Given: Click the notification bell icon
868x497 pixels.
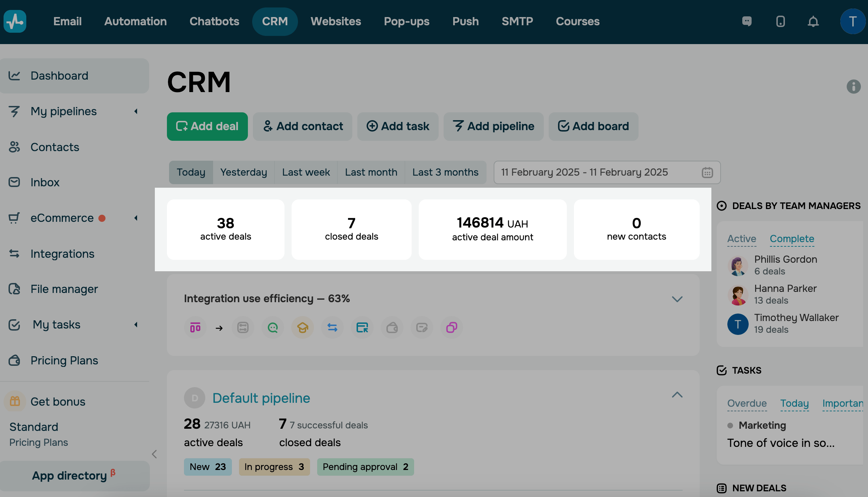Looking at the screenshot, I should (x=813, y=22).
